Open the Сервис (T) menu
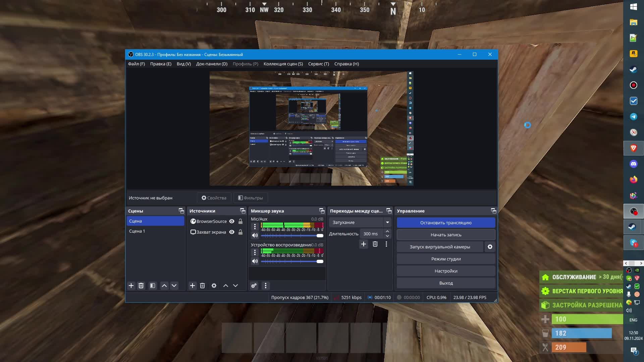This screenshot has height=362, width=644. pos(318,64)
